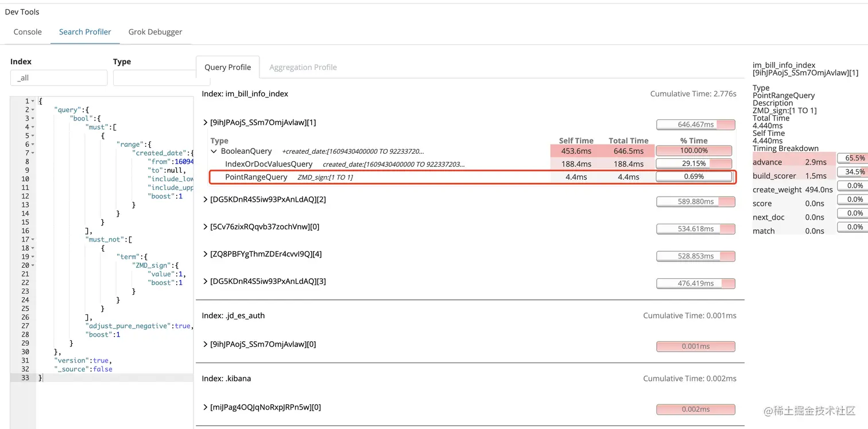This screenshot has height=429, width=868.
Task: Click Index: im_bill_info_index heading
Action: 245,93
